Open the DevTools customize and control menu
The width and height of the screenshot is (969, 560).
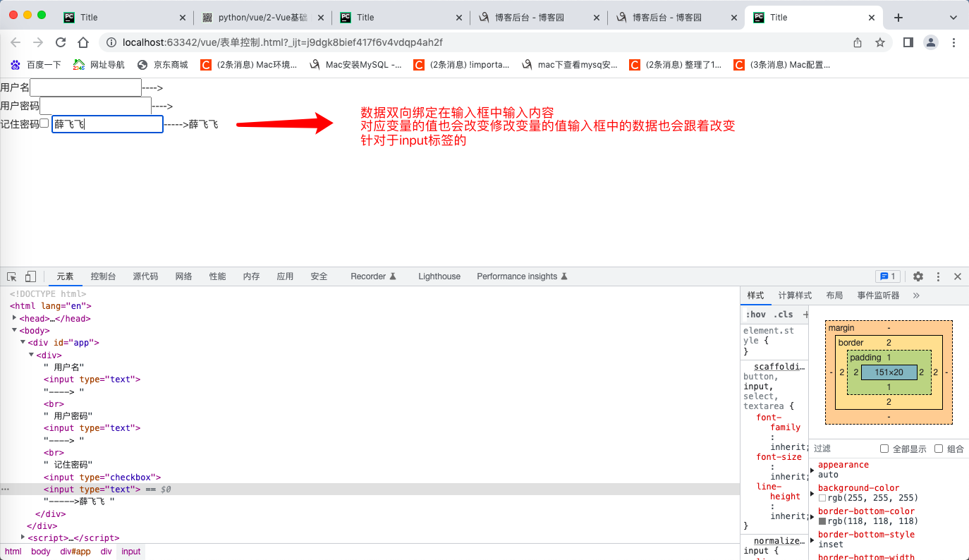(x=938, y=276)
